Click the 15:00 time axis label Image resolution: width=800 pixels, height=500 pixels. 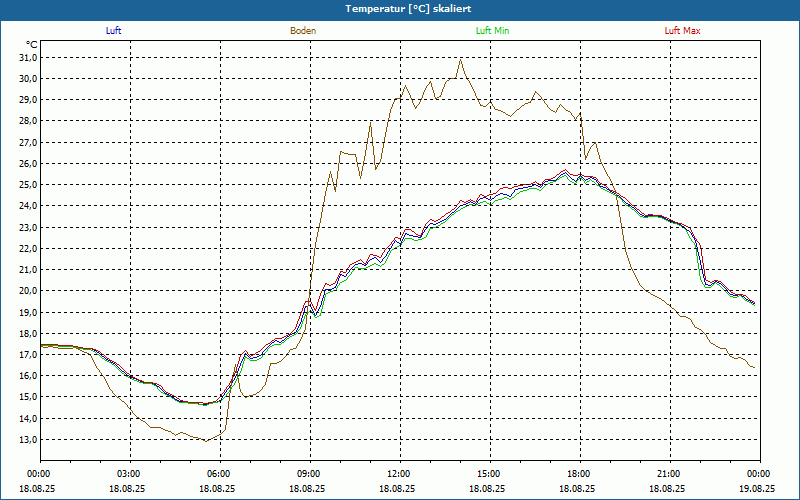click(490, 474)
